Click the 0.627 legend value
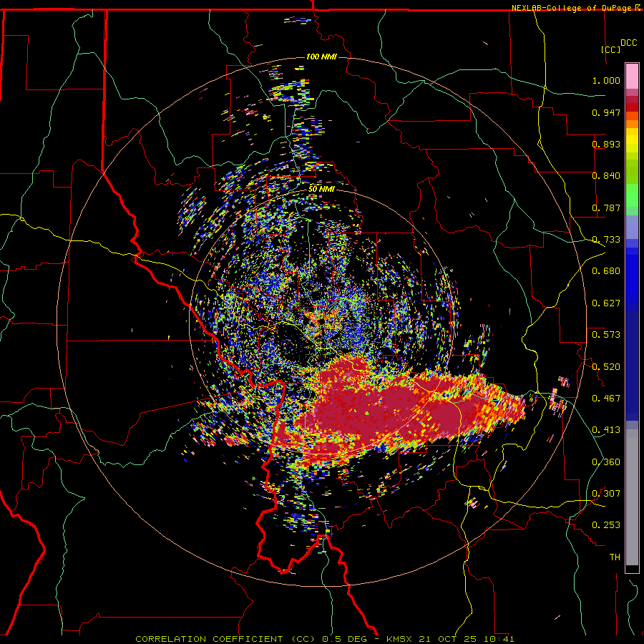This screenshot has height=644, width=644. coord(606,303)
